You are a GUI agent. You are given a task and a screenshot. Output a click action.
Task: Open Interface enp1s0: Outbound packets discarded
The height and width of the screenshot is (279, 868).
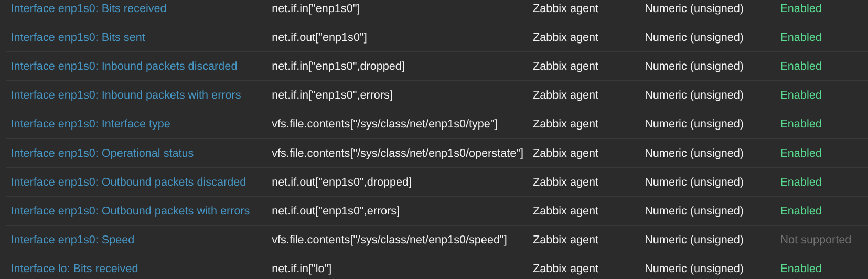(128, 182)
